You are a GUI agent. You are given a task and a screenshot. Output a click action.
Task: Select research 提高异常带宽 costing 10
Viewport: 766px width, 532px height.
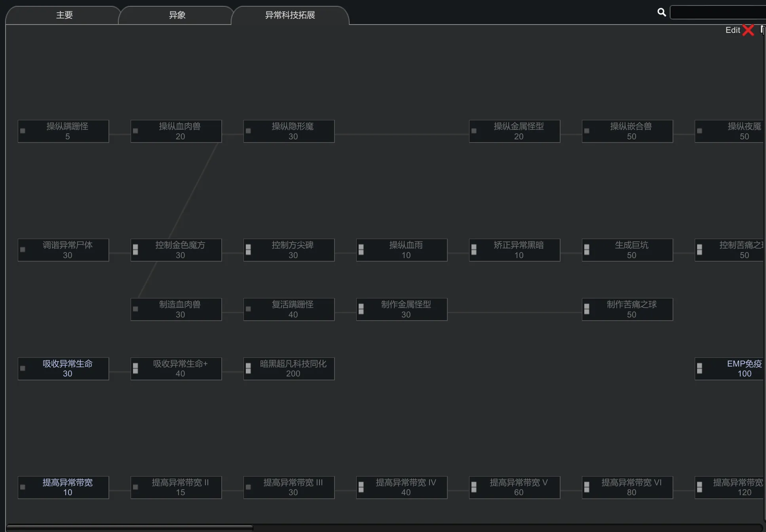[x=67, y=487]
